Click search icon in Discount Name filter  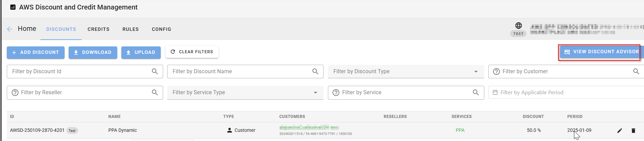pos(315,72)
